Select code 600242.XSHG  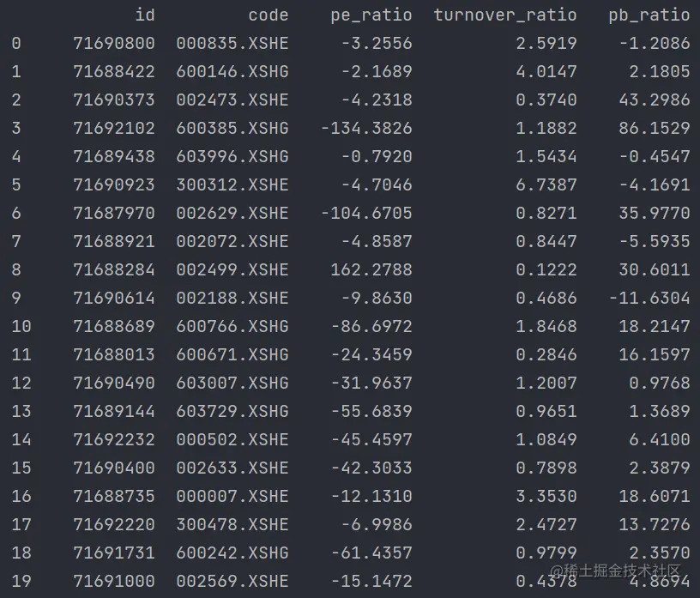click(232, 553)
